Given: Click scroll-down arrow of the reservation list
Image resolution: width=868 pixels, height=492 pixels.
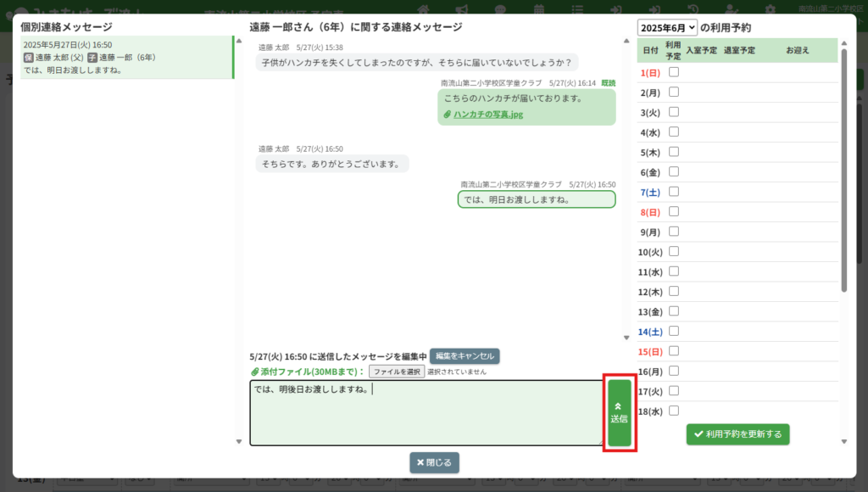Looking at the screenshot, I should (x=843, y=441).
